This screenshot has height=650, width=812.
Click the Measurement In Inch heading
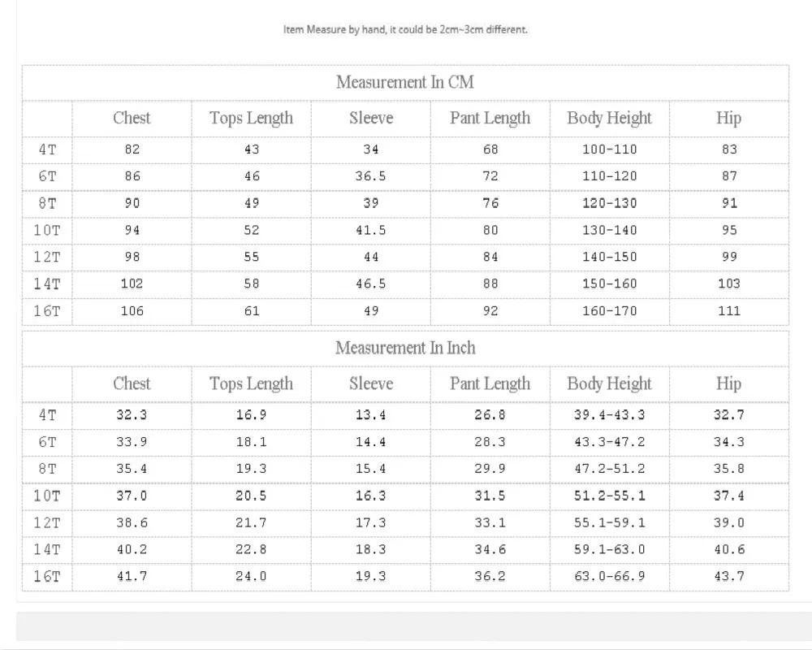(405, 347)
